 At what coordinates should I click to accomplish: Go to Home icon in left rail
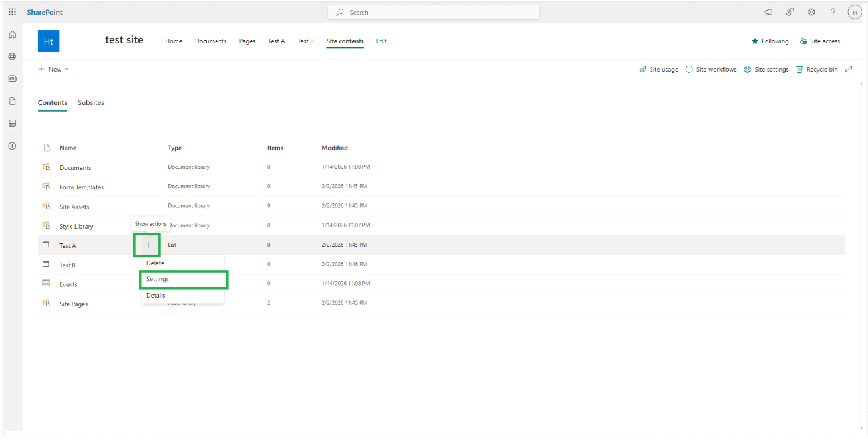(x=12, y=35)
